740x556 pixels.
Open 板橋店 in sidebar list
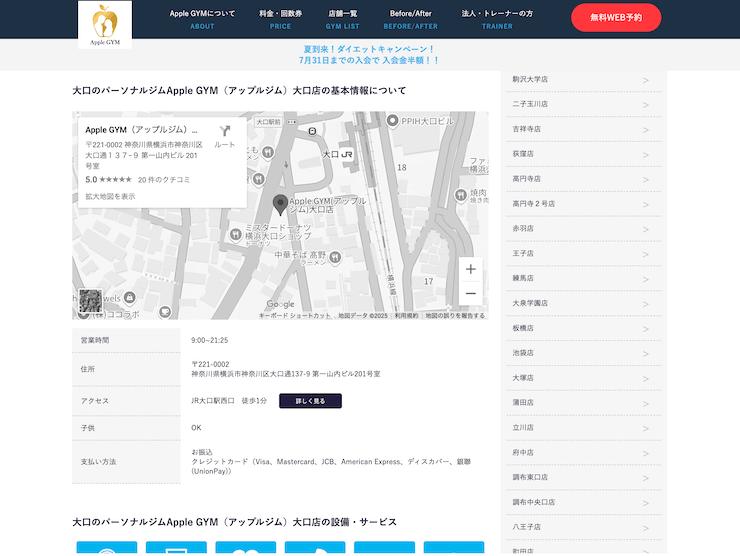point(584,328)
